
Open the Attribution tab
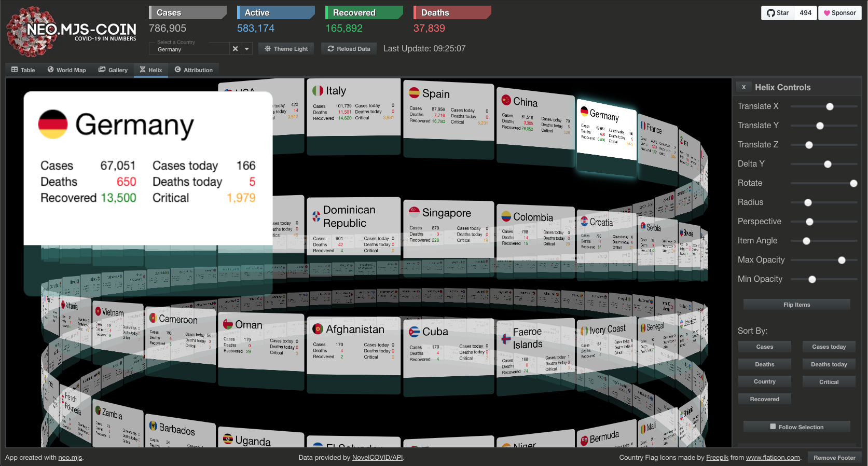194,70
